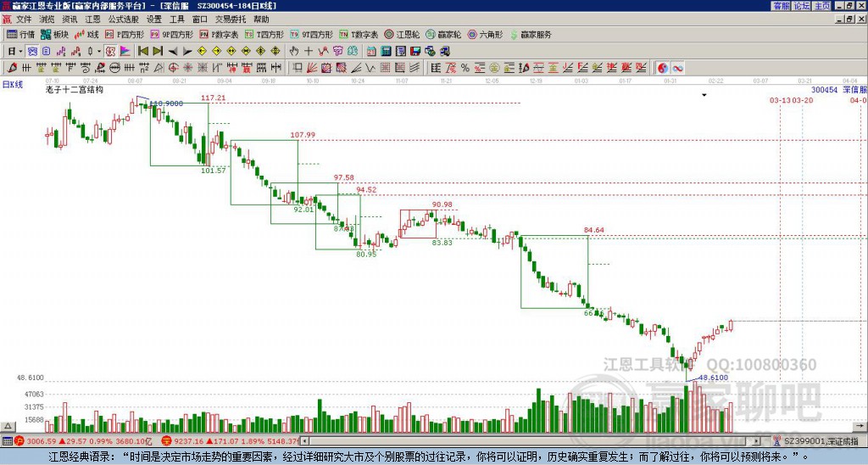Open the calculator icon
Image resolution: width=868 pixels, height=465 pixels.
(x=387, y=52)
